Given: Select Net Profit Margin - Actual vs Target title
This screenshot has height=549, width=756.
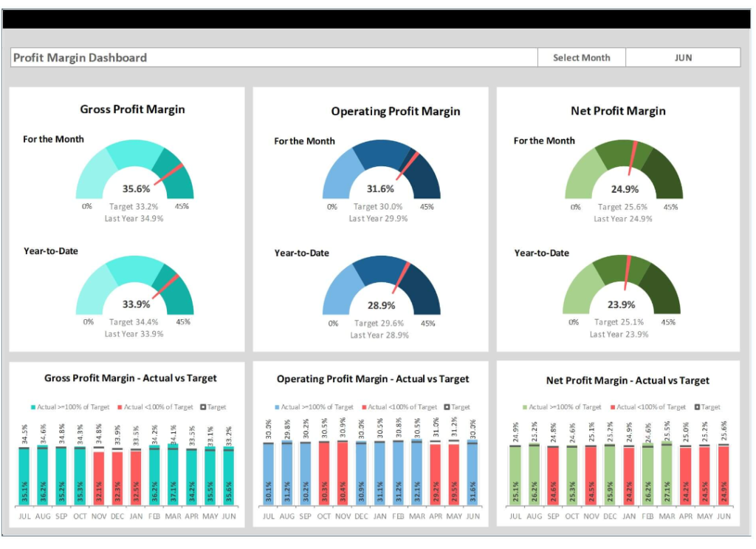Looking at the screenshot, I should [628, 381].
